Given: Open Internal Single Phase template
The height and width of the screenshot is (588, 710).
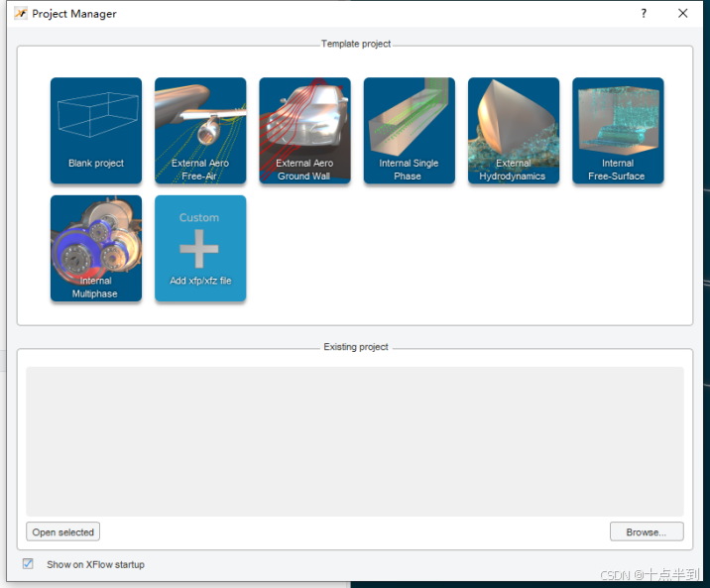Looking at the screenshot, I should (410, 130).
